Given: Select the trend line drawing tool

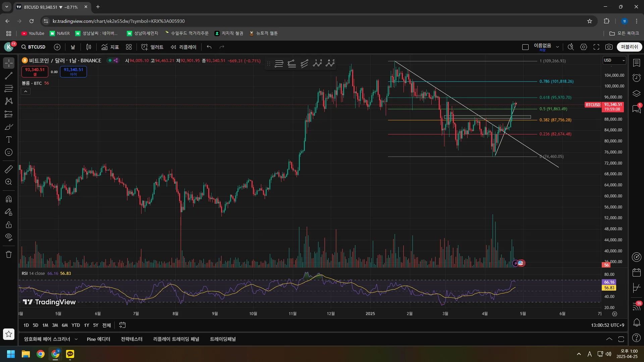Looking at the screenshot, I should [x=9, y=76].
